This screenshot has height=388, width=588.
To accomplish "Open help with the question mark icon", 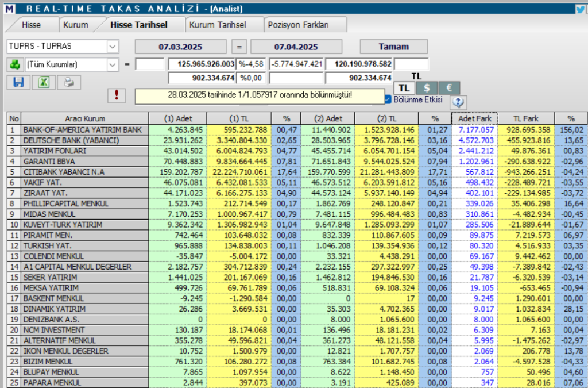I will pos(458,102).
